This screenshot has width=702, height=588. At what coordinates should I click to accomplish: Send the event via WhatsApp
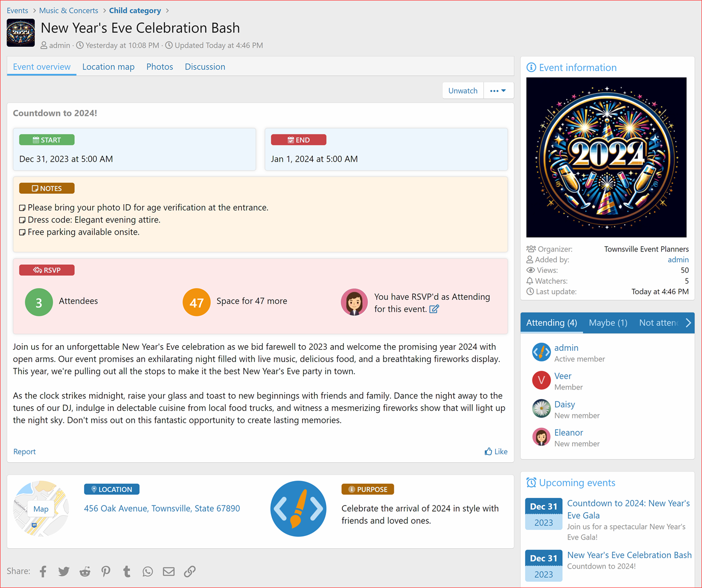147,571
